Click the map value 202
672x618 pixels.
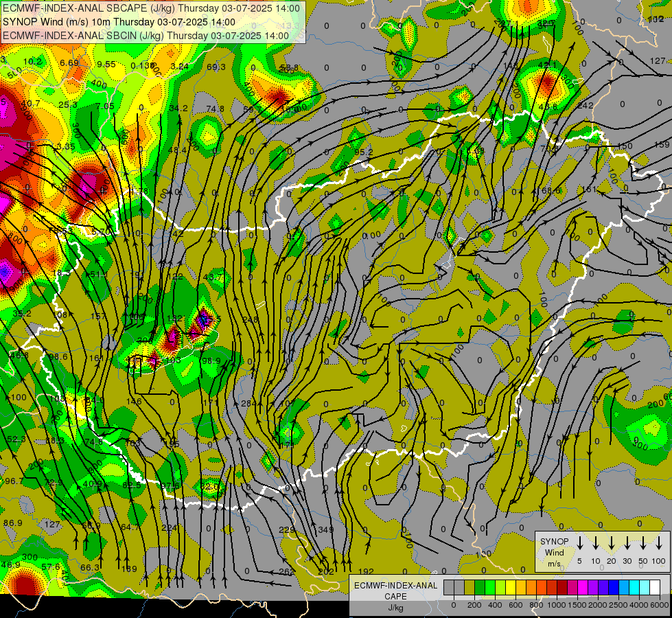coord(326,571)
